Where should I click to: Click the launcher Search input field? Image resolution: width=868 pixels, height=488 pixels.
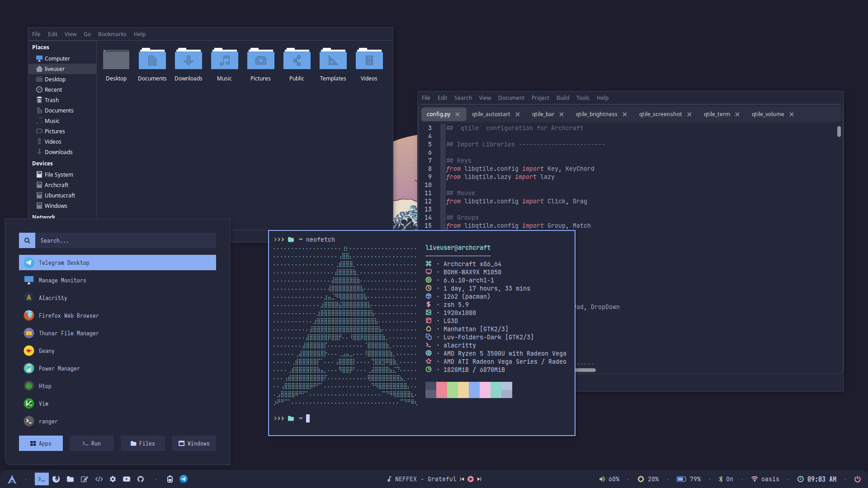click(x=126, y=240)
